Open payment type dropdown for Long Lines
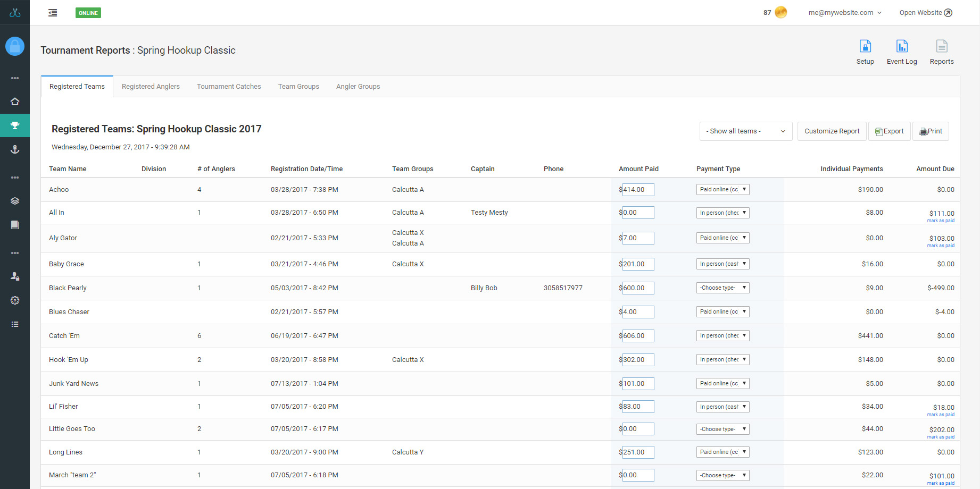Screen dimensions: 980x489 pyautogui.click(x=722, y=452)
